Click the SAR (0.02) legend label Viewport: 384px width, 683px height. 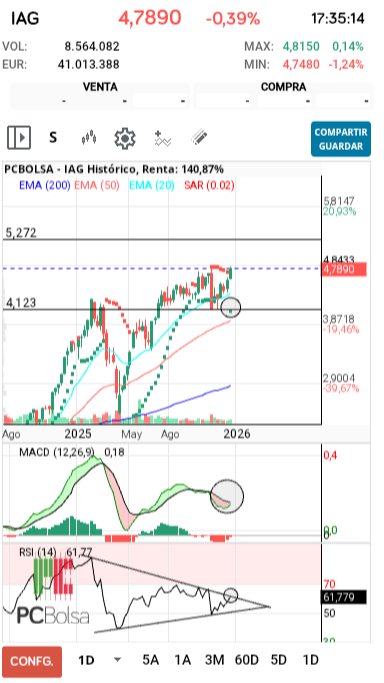(209, 186)
